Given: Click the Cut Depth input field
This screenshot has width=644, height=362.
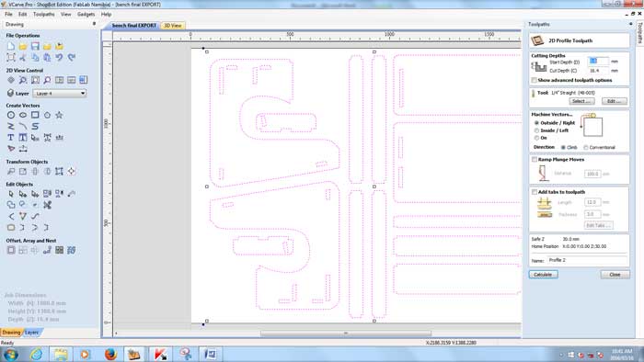Looking at the screenshot, I should [598, 71].
